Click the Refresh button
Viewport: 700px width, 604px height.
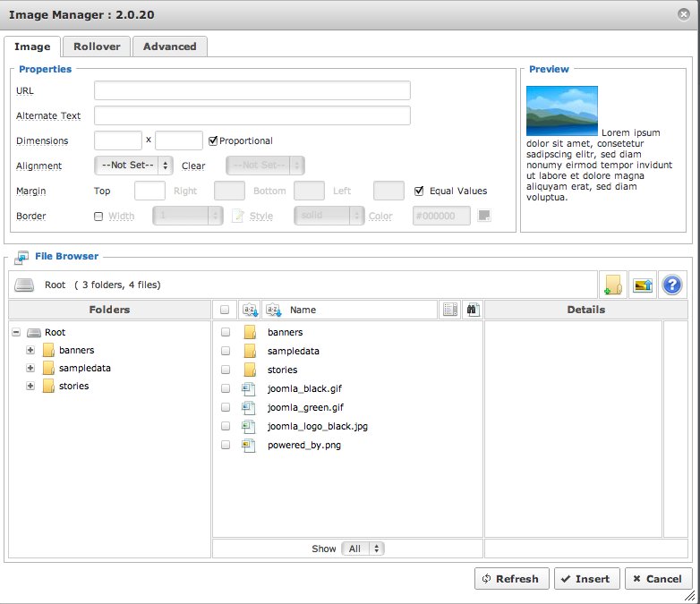(511, 579)
